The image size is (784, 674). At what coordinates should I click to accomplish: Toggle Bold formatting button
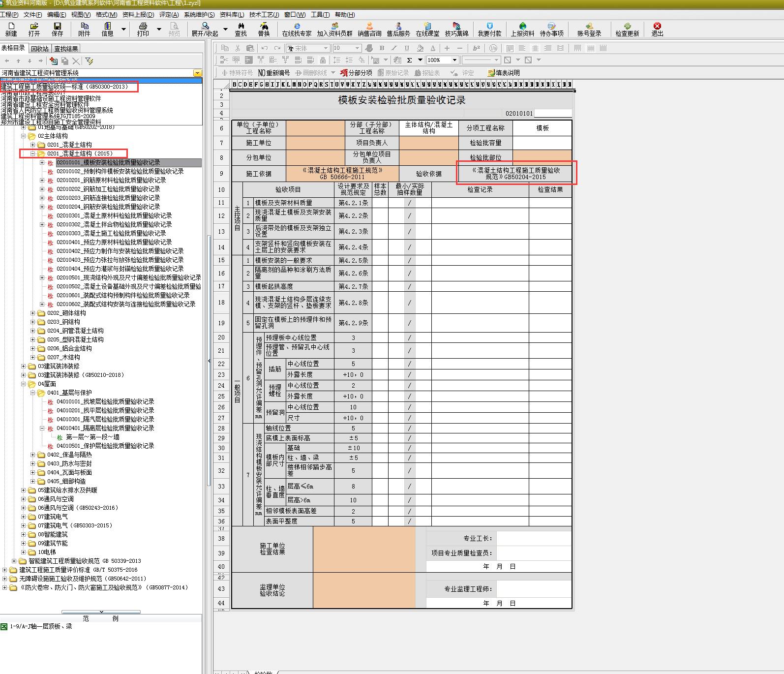coord(382,48)
